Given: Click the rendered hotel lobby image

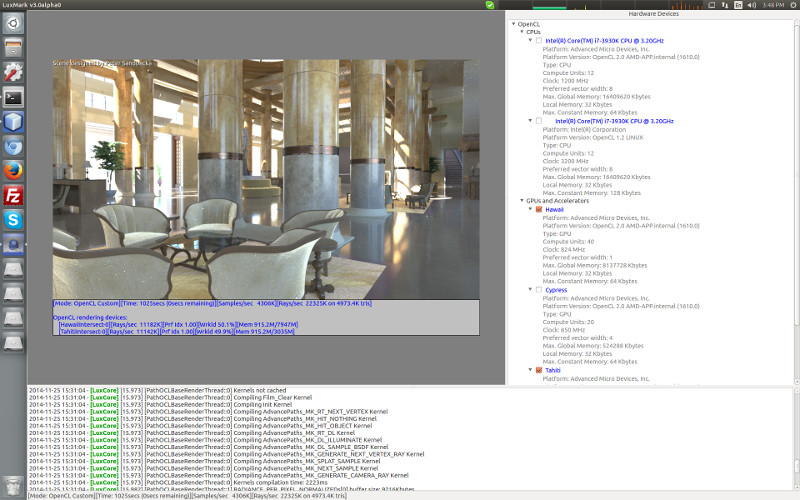Looking at the screenshot, I should pos(266,179).
